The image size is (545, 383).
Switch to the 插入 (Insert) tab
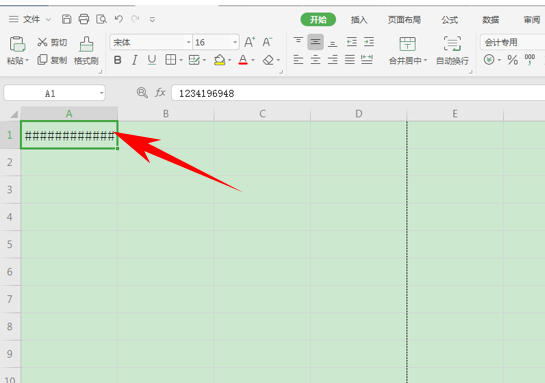pyautogui.click(x=359, y=20)
